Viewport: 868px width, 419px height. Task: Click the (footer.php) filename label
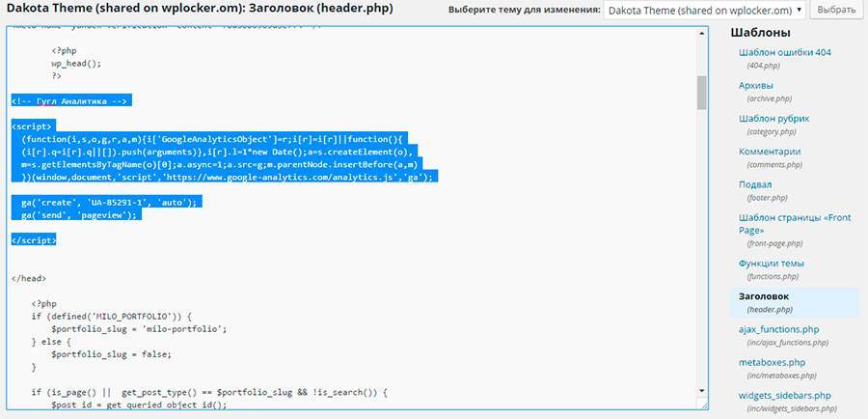pyautogui.click(x=768, y=198)
